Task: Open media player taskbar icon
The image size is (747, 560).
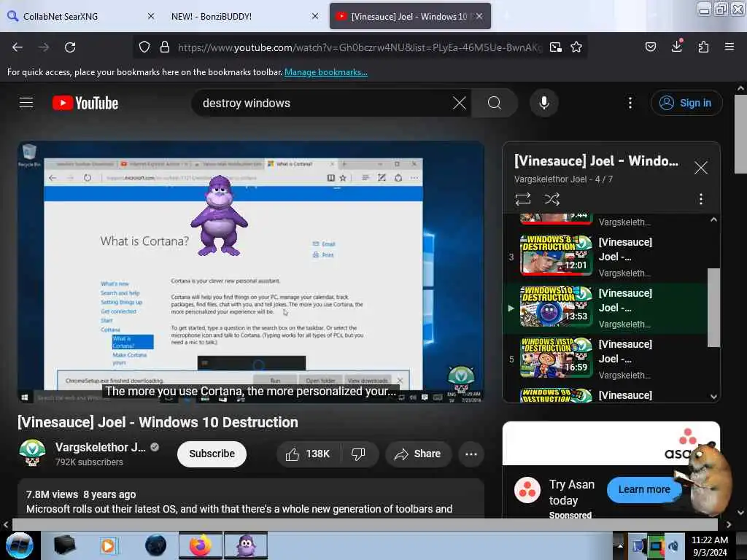Action: pos(108,545)
